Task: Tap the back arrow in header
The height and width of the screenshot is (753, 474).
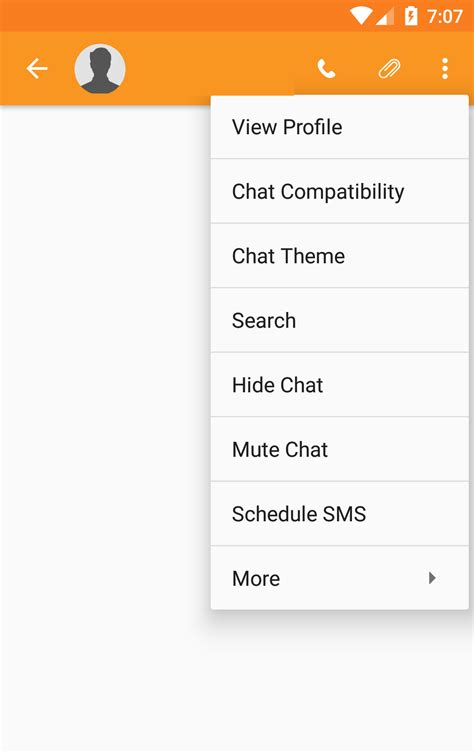Action: point(37,69)
